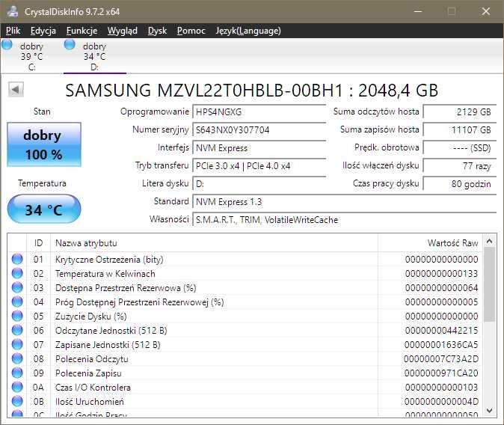Click raw value 000000000004D
Screen dimensions: 504x425
(441, 402)
